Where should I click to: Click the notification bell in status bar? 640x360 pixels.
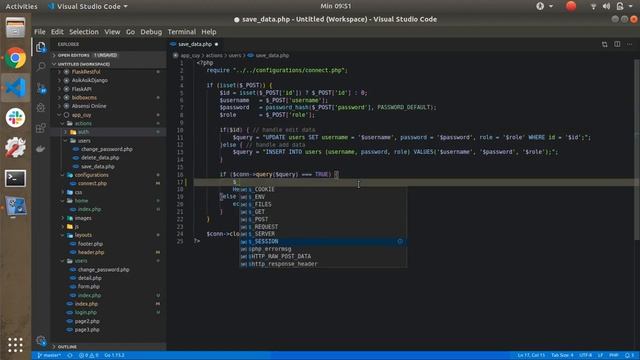click(x=629, y=356)
